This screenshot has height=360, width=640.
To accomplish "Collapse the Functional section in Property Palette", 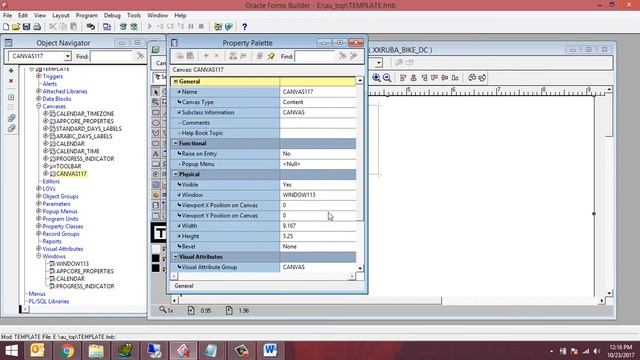I will pos(176,143).
